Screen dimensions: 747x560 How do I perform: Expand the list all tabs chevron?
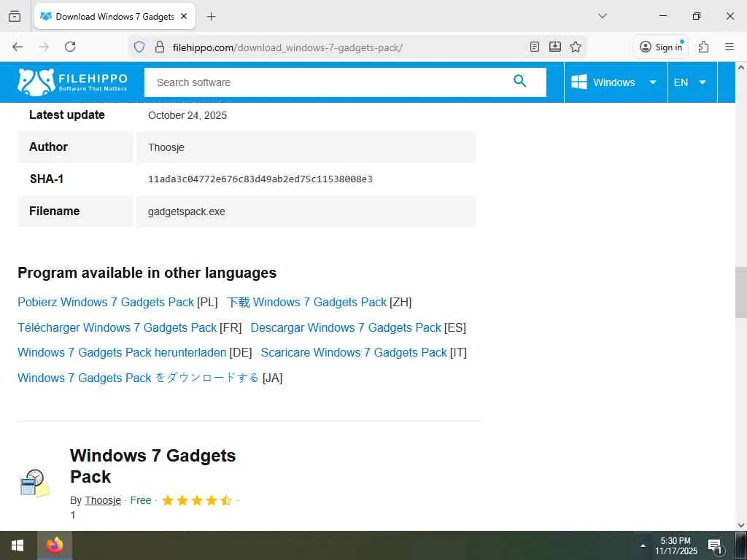(x=602, y=16)
